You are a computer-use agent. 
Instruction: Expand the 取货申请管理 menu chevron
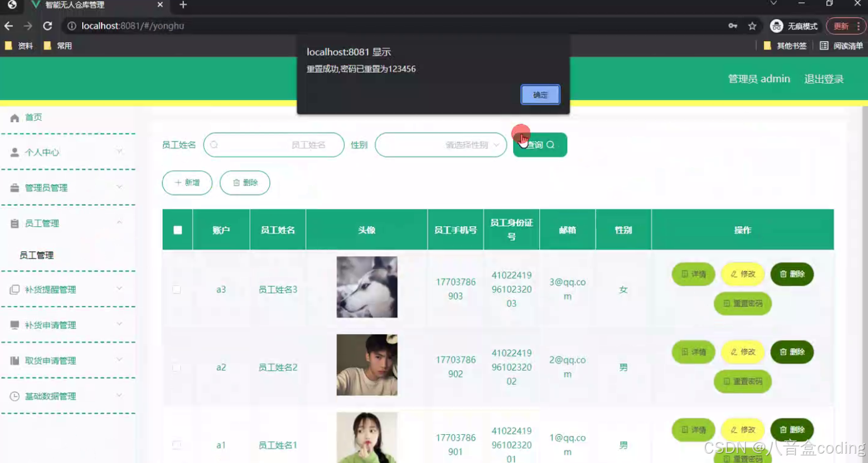tap(119, 360)
